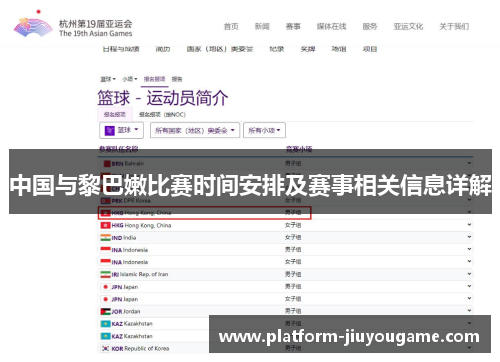Open 新闻 in the top navigation
The height and width of the screenshot is (362, 500).
[x=262, y=26]
